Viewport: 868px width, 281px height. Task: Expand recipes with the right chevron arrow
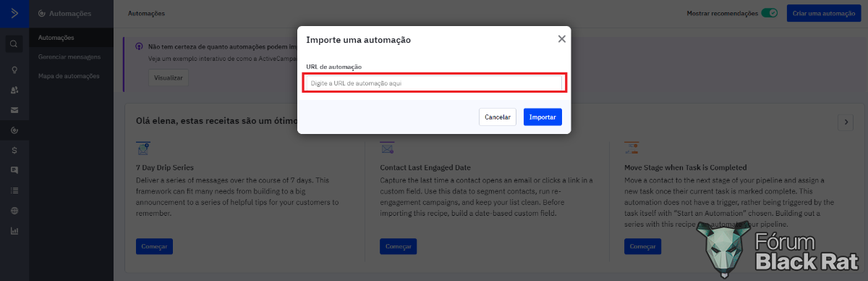845,122
